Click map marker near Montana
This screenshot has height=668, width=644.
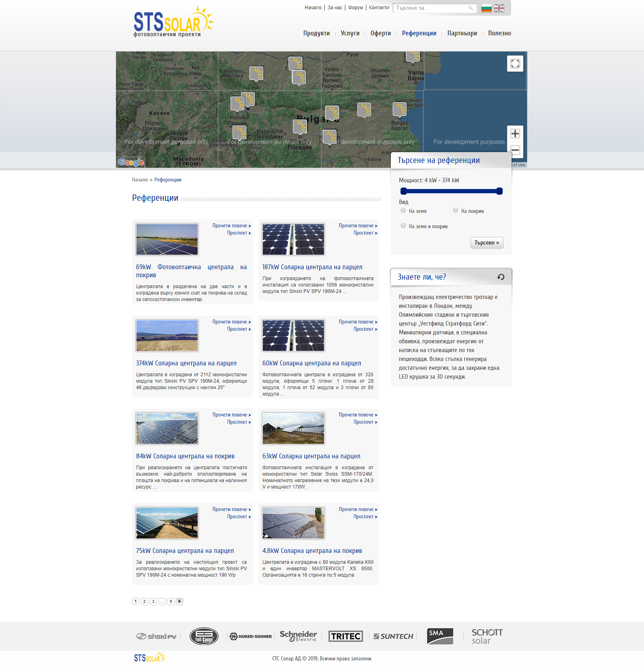[x=256, y=74]
